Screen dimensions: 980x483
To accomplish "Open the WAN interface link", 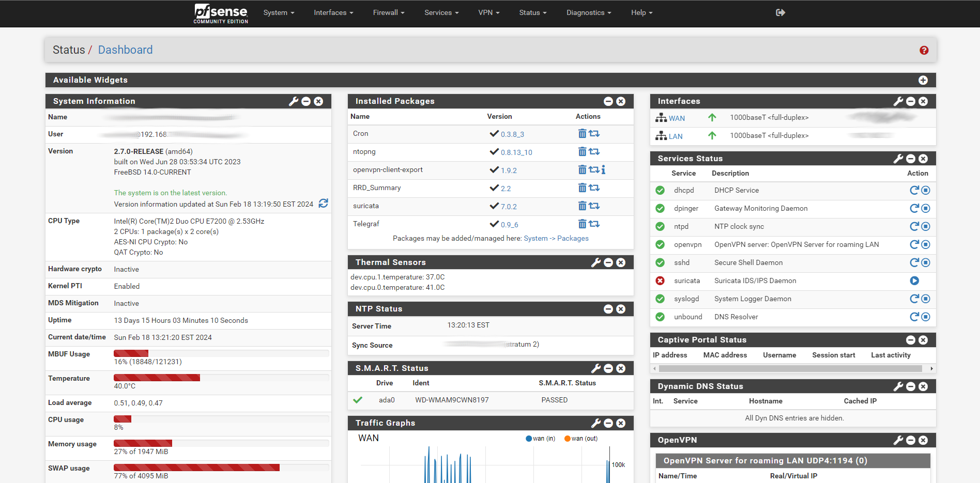I will click(x=677, y=118).
